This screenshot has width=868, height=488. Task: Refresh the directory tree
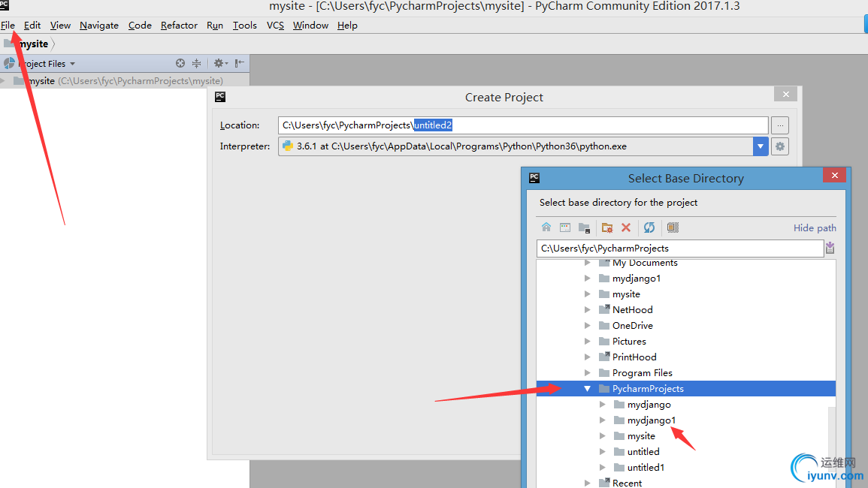click(x=649, y=227)
